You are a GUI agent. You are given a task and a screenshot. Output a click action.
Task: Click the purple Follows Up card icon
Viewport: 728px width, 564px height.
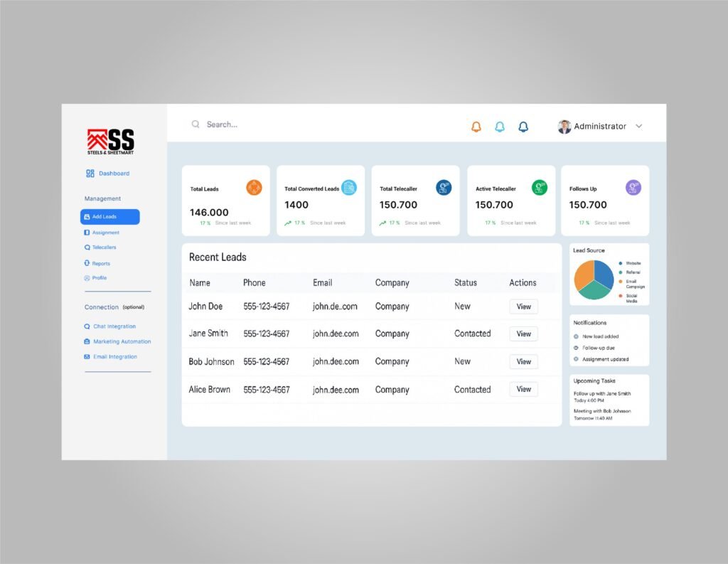coord(633,188)
